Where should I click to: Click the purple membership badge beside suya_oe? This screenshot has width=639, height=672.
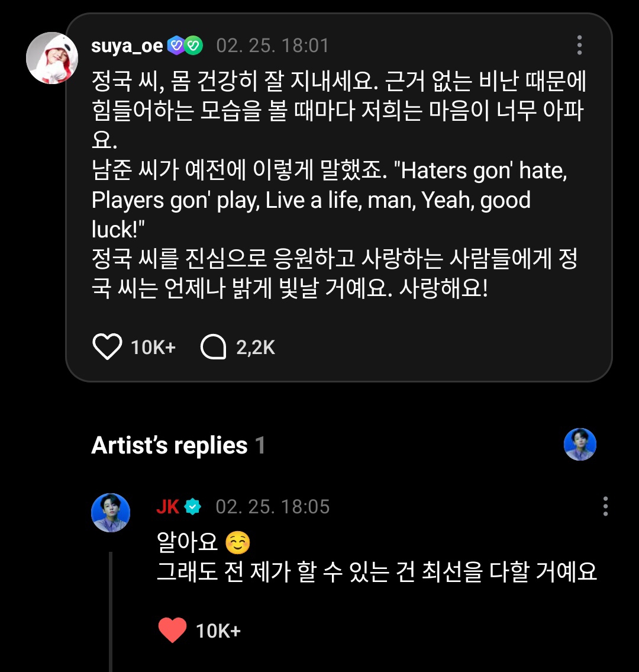click(176, 46)
